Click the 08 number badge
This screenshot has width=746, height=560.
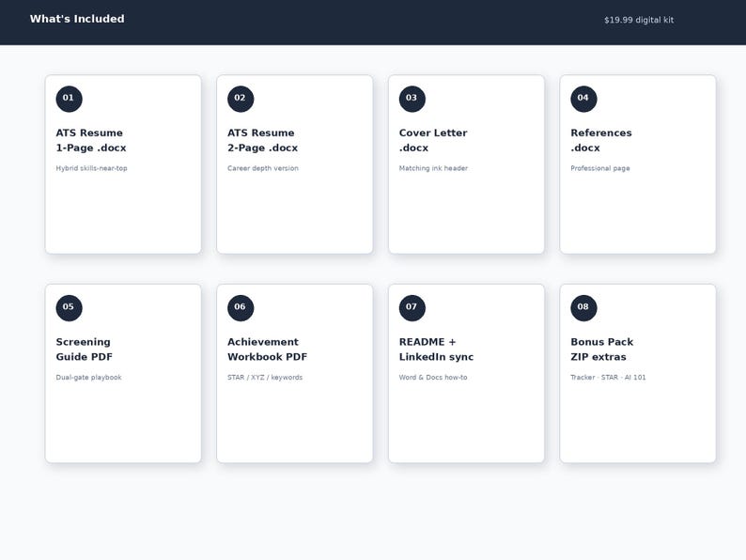click(x=583, y=308)
